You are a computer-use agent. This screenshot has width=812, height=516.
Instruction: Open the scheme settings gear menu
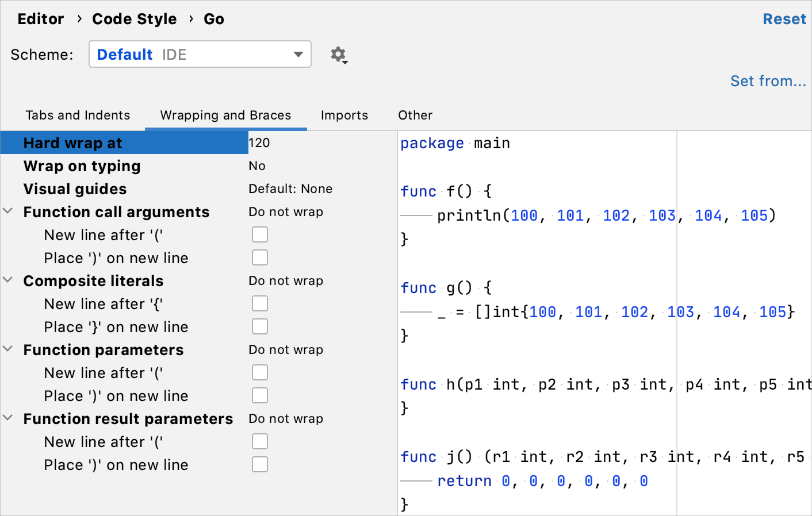click(338, 54)
